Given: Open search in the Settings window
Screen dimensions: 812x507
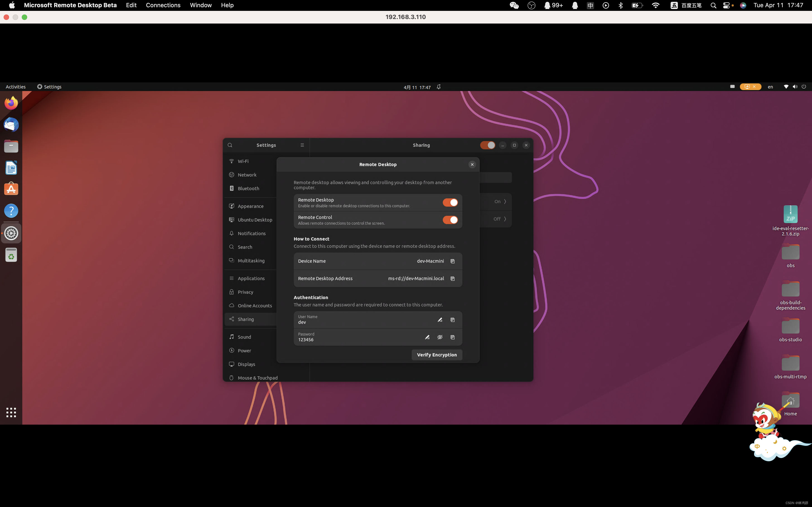Looking at the screenshot, I should (230, 145).
